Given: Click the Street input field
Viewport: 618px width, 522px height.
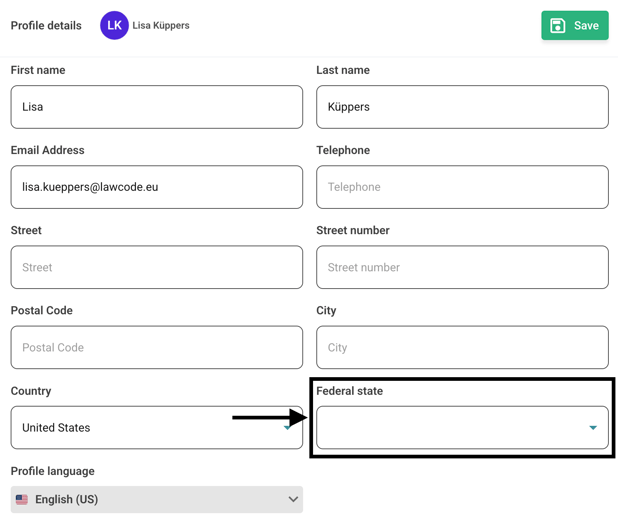Looking at the screenshot, I should point(156,268).
